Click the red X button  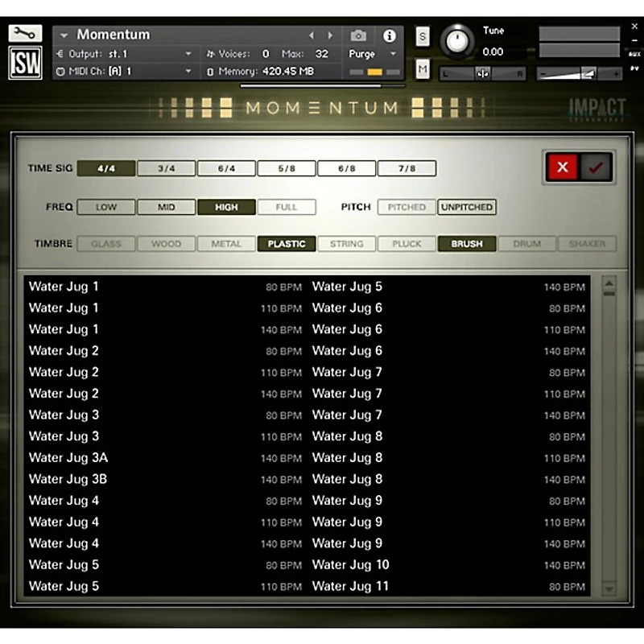tap(562, 167)
